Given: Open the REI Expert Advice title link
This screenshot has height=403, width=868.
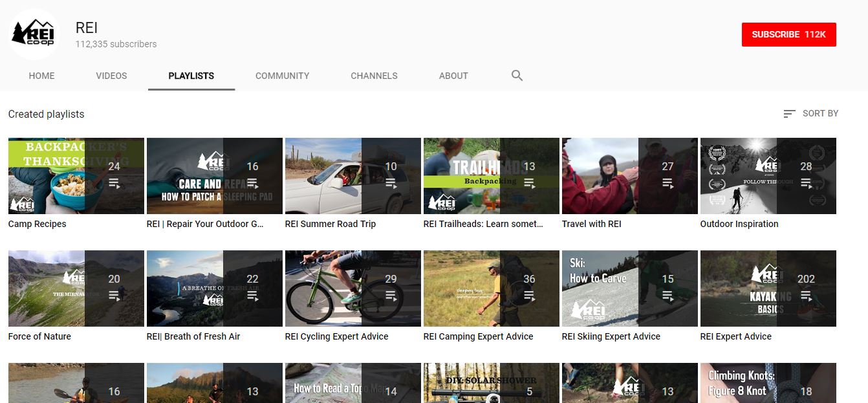Looking at the screenshot, I should point(736,336).
